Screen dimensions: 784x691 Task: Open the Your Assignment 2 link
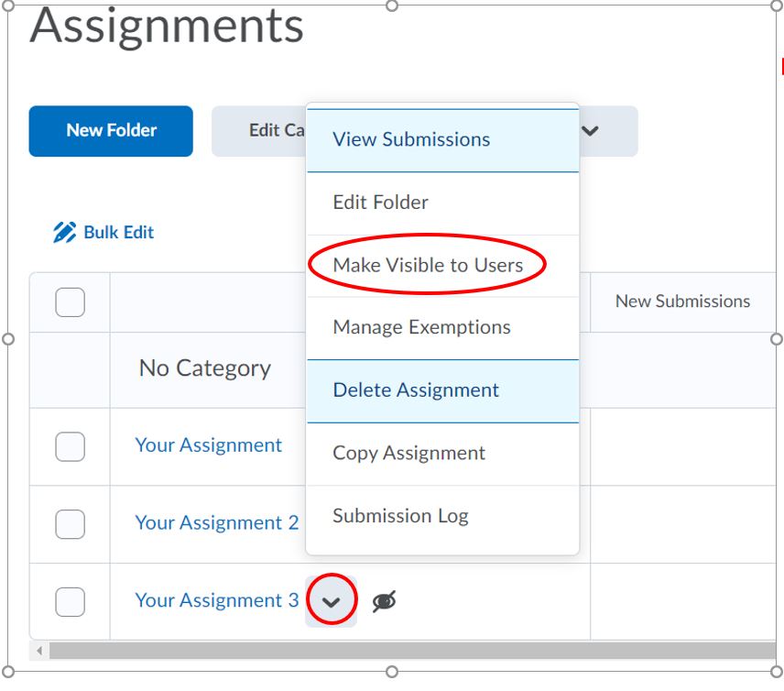pos(216,523)
